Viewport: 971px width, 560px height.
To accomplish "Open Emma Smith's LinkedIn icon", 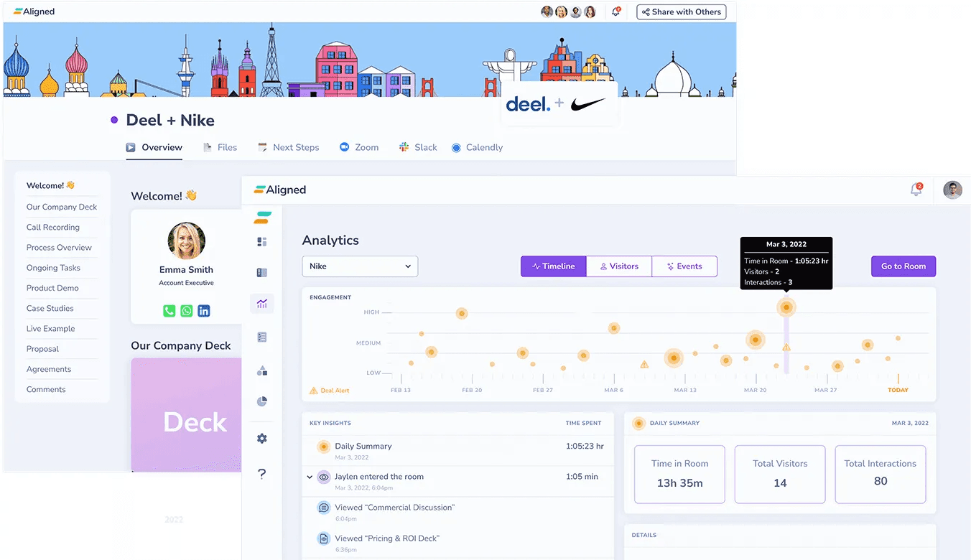I will click(x=204, y=311).
